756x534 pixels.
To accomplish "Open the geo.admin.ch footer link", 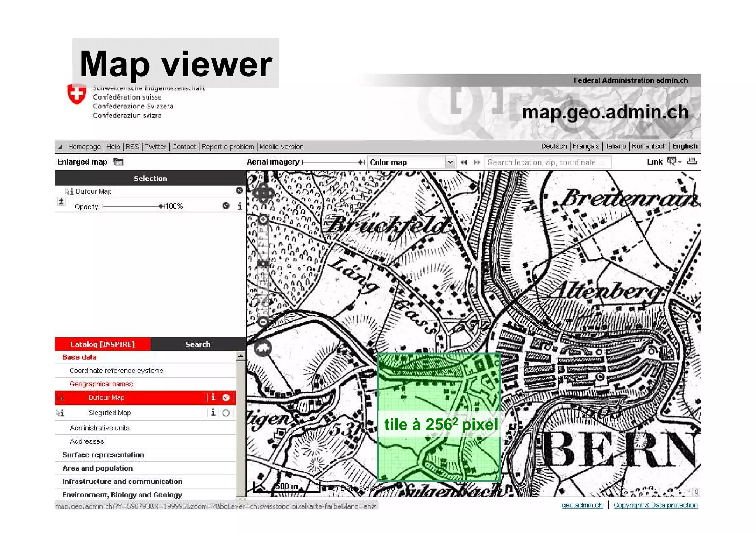I will [x=582, y=505].
